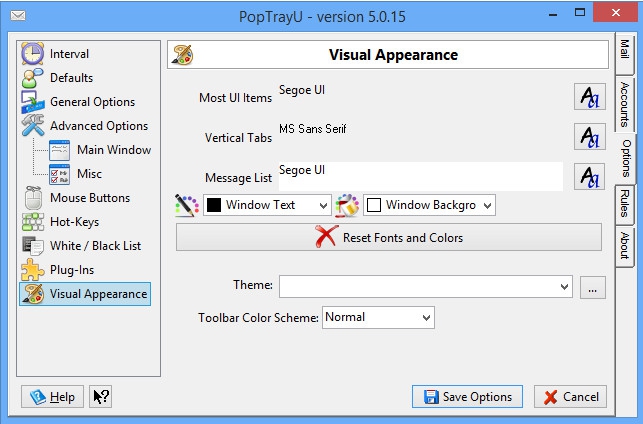Change font for Vertical Tabs
The image size is (643, 424).
[590, 137]
